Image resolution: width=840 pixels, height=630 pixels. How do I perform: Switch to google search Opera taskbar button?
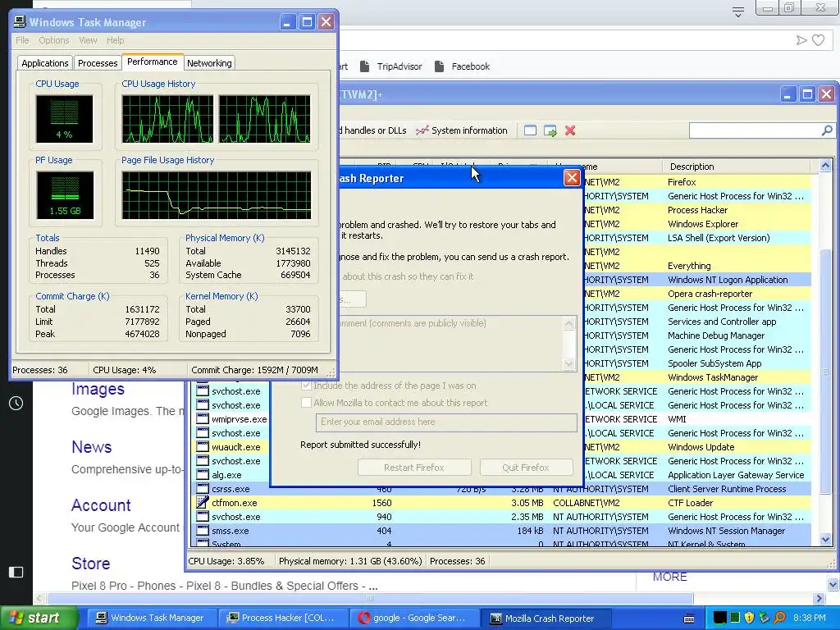(413, 618)
